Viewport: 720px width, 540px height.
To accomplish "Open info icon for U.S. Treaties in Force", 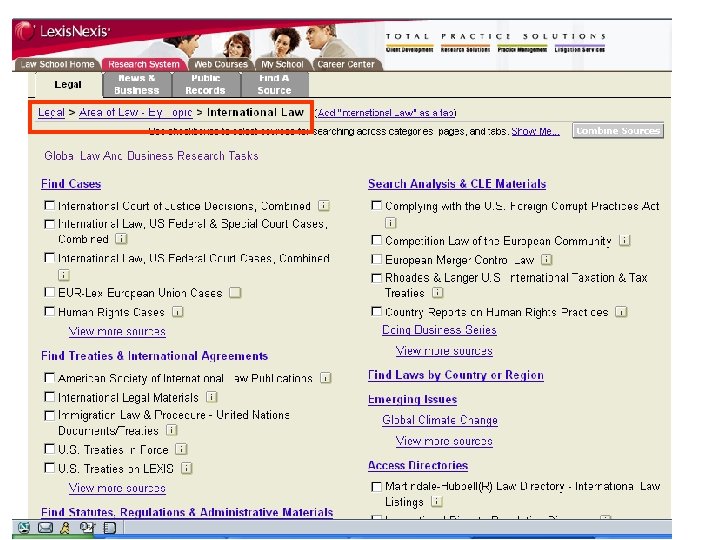I will 181,449.
